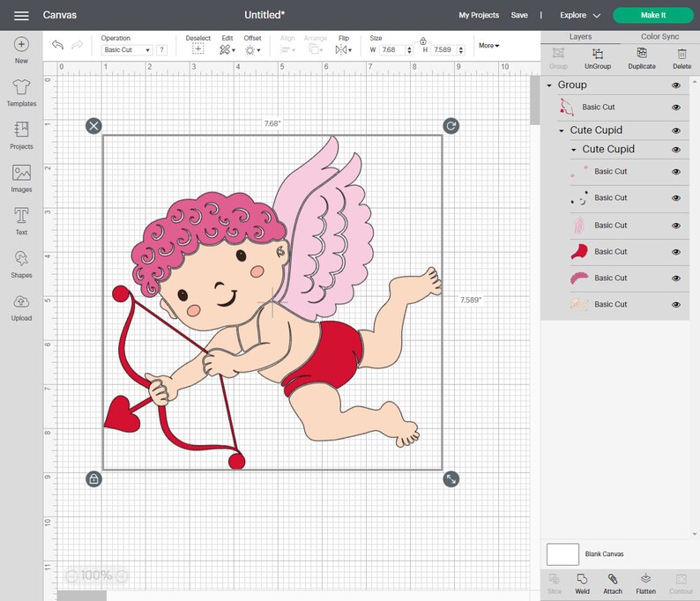This screenshot has width=700, height=601.
Task: Open the Operation Basic Cut dropdown
Action: click(127, 50)
